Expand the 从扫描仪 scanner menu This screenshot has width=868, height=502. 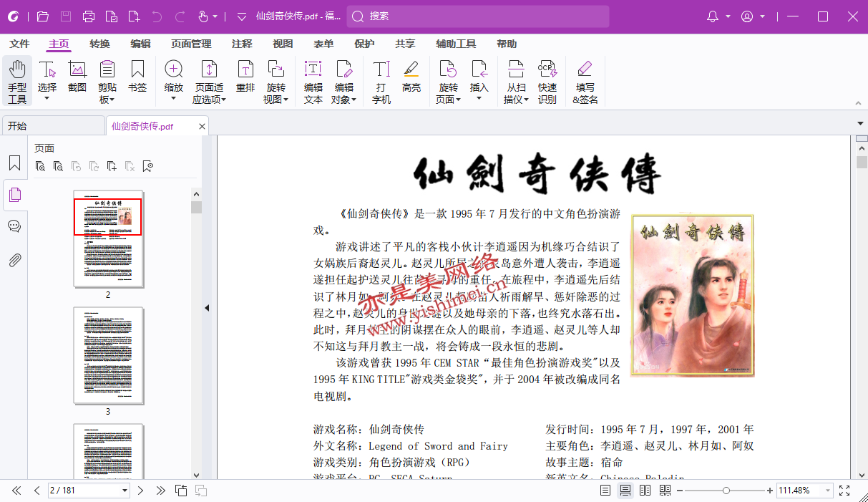517,100
